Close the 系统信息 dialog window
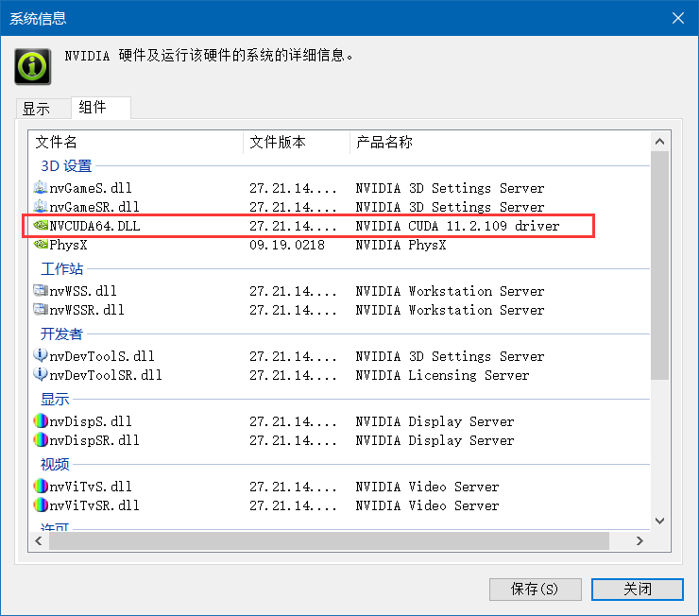This screenshot has width=699, height=616. (x=678, y=18)
